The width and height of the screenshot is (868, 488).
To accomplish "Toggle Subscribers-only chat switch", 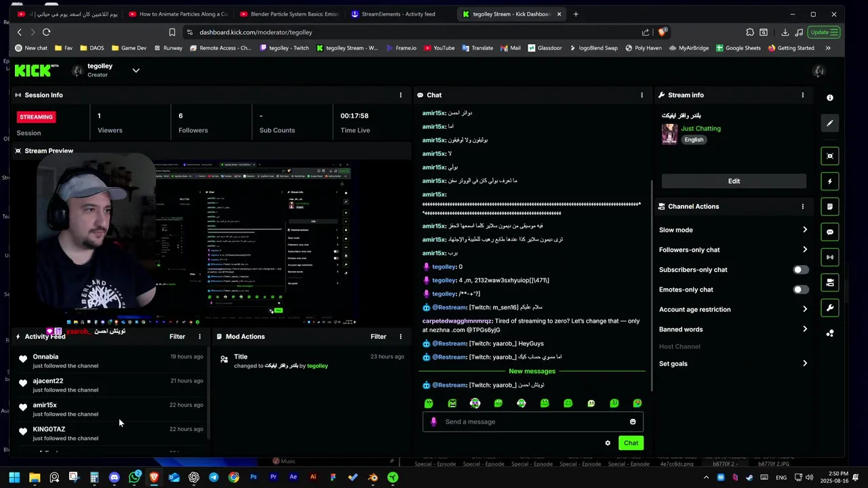I will [x=801, y=270].
